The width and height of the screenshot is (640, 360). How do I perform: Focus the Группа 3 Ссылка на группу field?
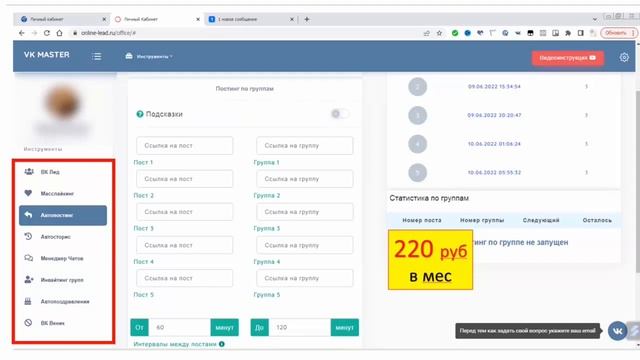tap(304, 212)
